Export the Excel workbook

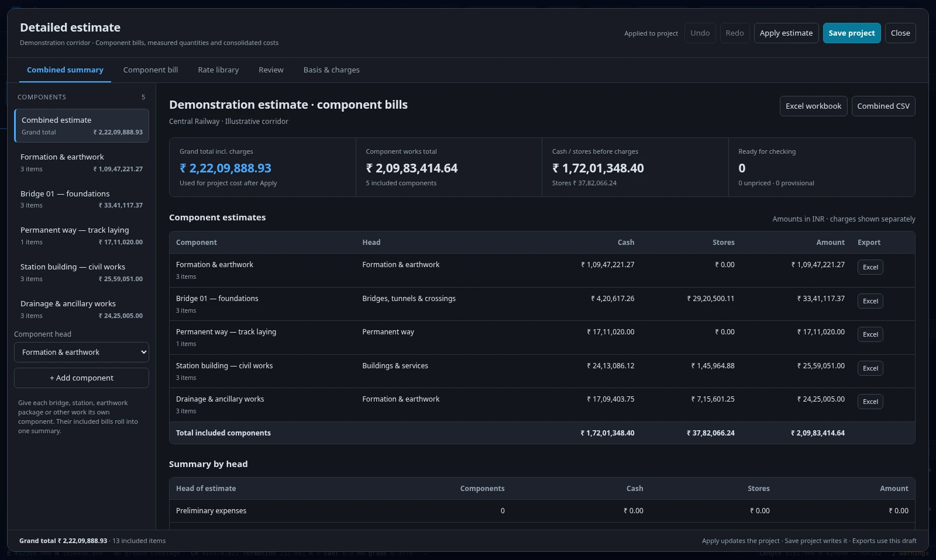[x=813, y=106]
